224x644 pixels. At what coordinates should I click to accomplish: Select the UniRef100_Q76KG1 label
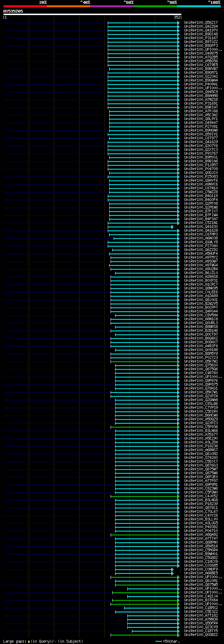pos(201,388)
